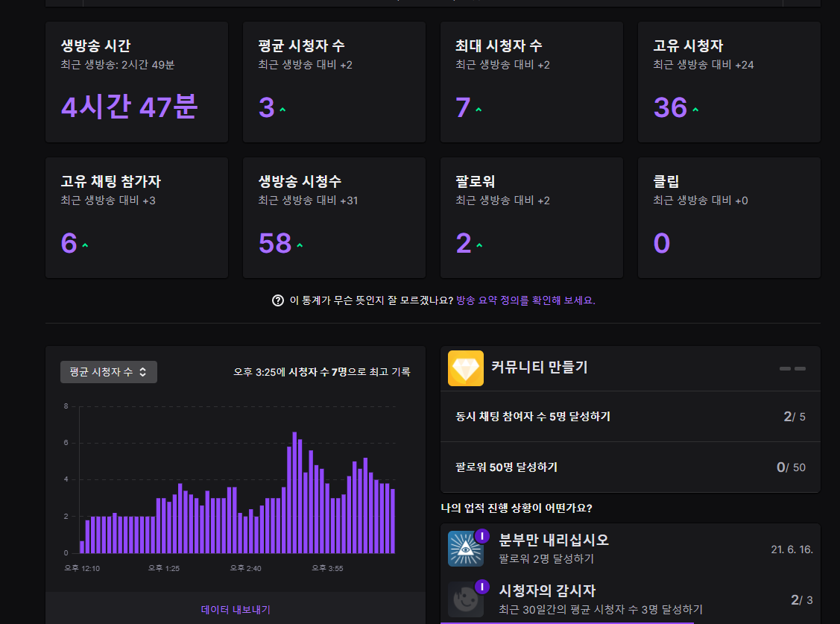Click the 나의 업적 진행 상황이 어떤가요? heading
The width and height of the screenshot is (840, 624).
517,508
